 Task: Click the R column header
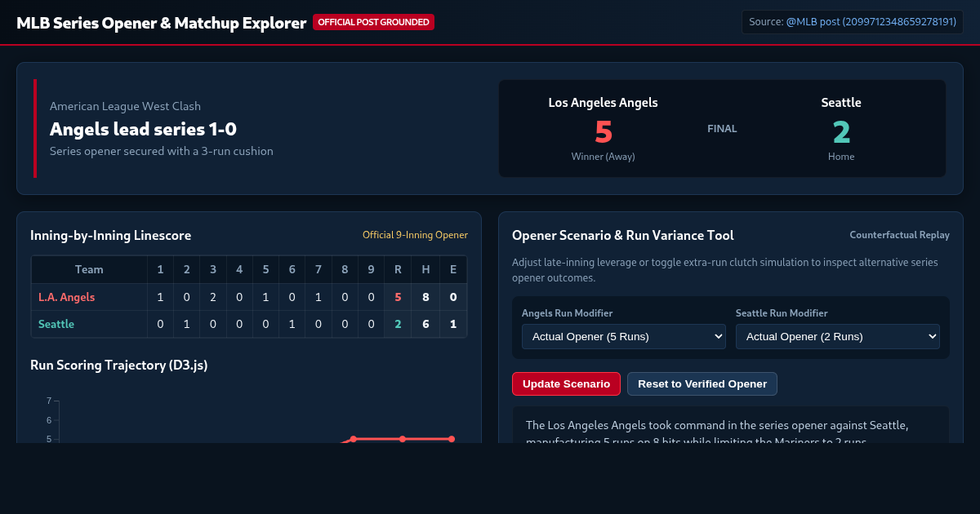(x=398, y=269)
